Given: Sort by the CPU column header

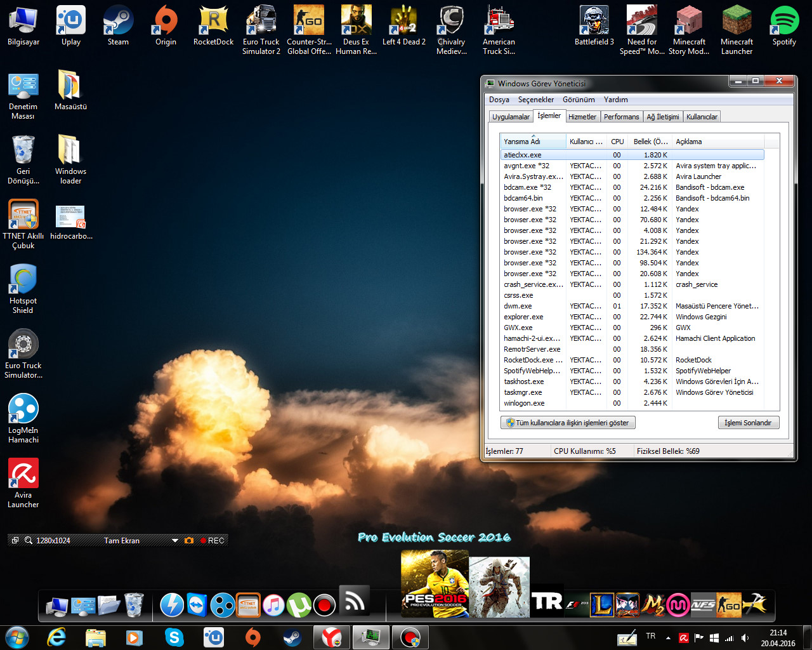Looking at the screenshot, I should pyautogui.click(x=617, y=142).
